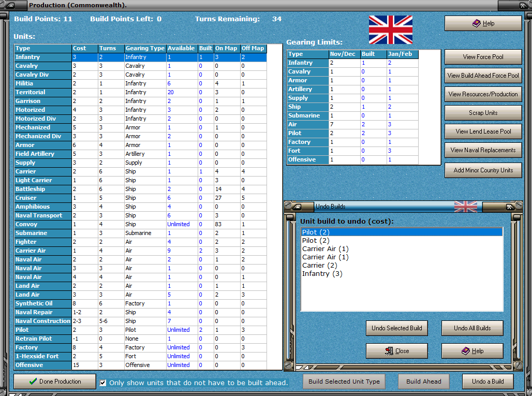The width and height of the screenshot is (532, 396).
Task: Click the Production window collapse arrow icon
Action: (10, 5)
